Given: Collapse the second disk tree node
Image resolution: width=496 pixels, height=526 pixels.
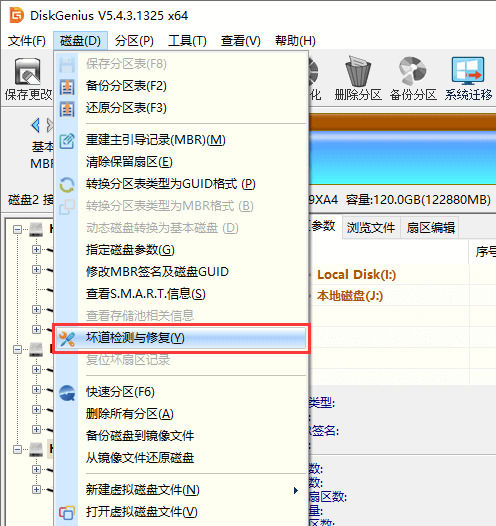Looking at the screenshot, I should [17, 350].
